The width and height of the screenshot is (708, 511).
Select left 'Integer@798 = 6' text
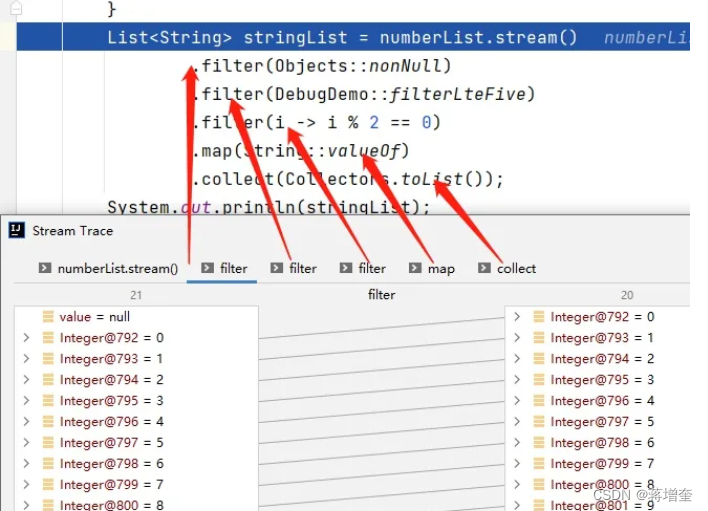point(112,464)
